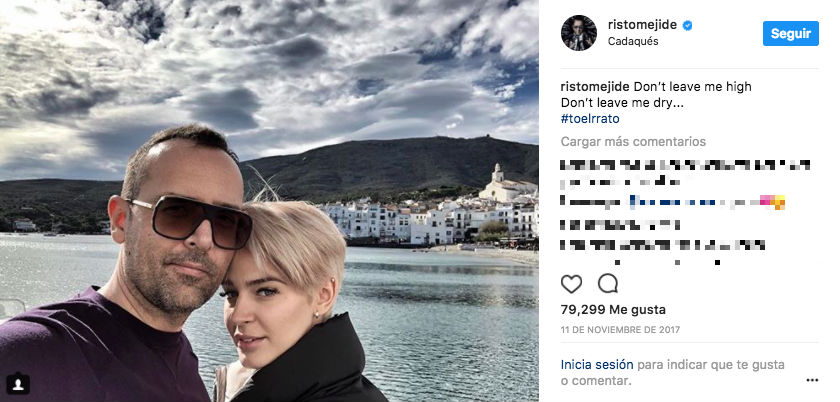Like the post with the heart icon

(571, 284)
